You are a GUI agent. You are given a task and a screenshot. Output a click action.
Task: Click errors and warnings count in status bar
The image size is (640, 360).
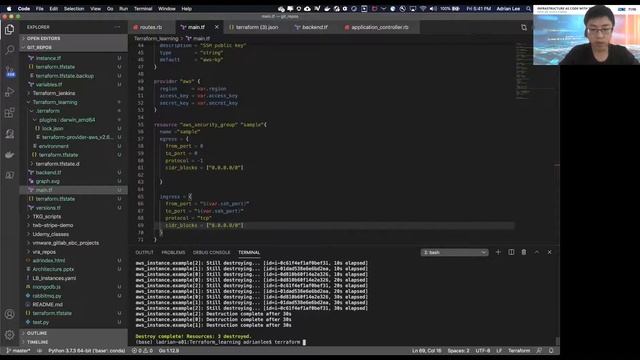click(x=142, y=351)
